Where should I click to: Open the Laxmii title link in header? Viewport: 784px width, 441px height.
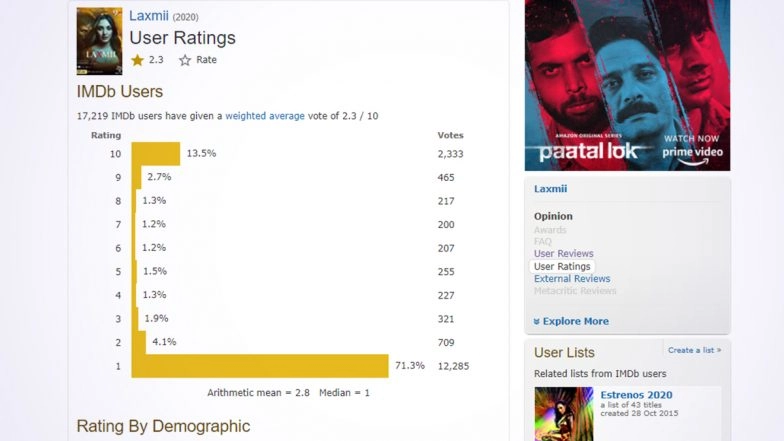(149, 16)
